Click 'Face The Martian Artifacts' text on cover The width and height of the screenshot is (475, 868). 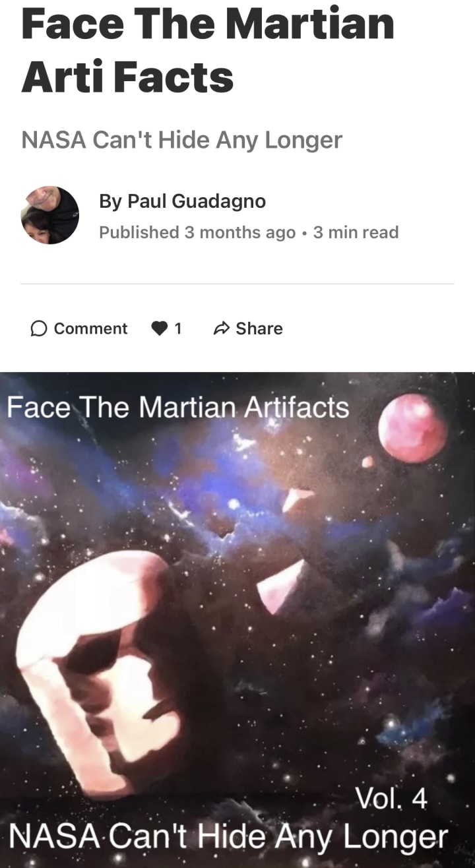(x=177, y=407)
